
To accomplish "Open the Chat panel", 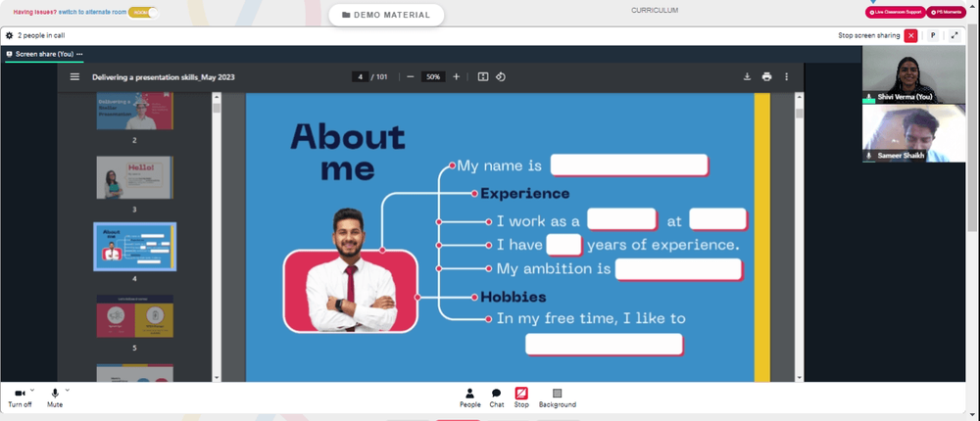I will coord(496,398).
